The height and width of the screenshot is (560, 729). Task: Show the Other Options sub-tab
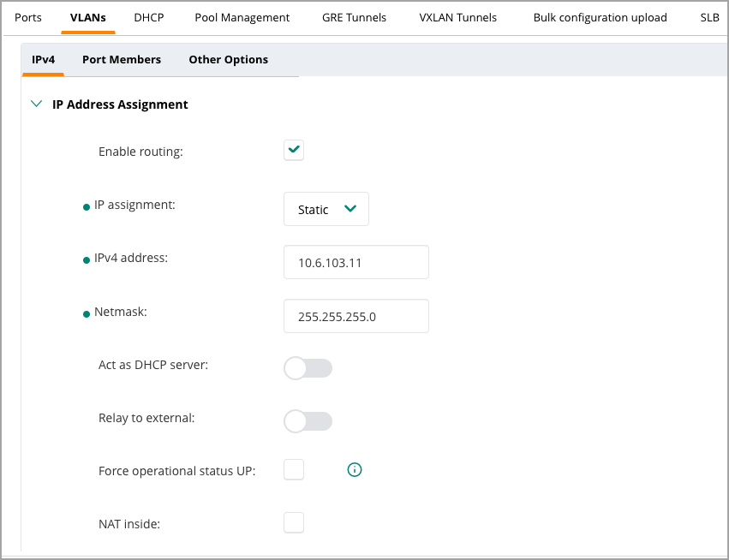click(x=228, y=59)
